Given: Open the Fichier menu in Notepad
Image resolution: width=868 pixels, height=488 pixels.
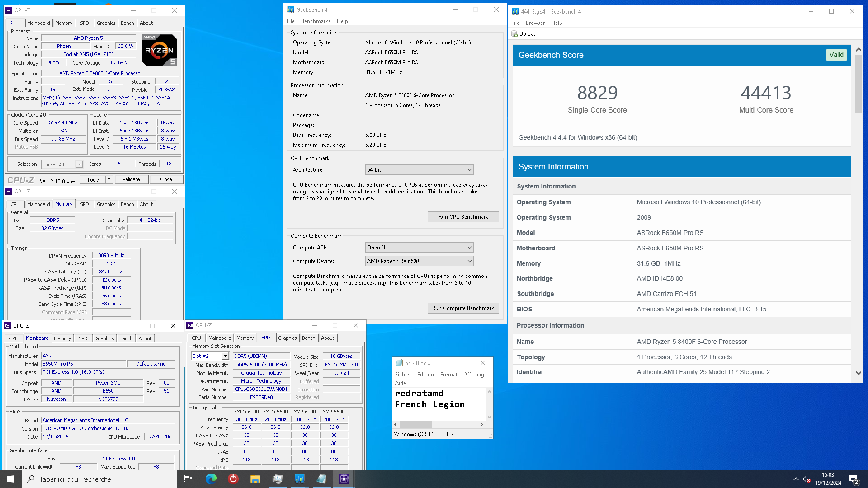Looking at the screenshot, I should [x=403, y=375].
